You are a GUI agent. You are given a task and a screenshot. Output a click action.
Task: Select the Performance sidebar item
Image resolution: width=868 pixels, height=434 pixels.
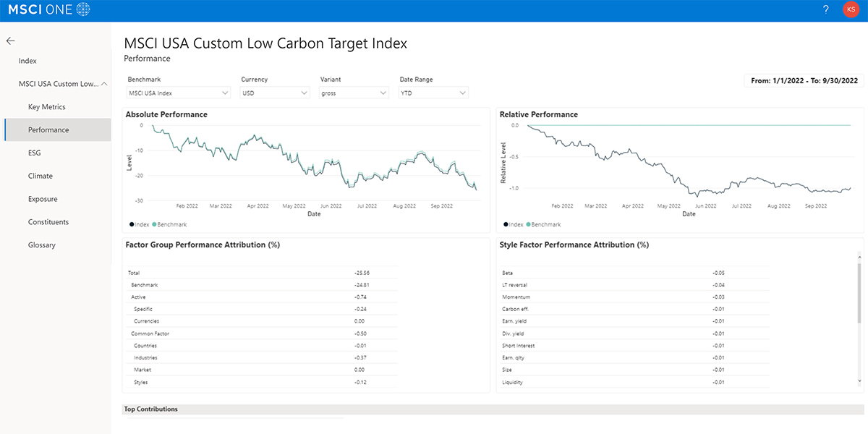pos(58,130)
